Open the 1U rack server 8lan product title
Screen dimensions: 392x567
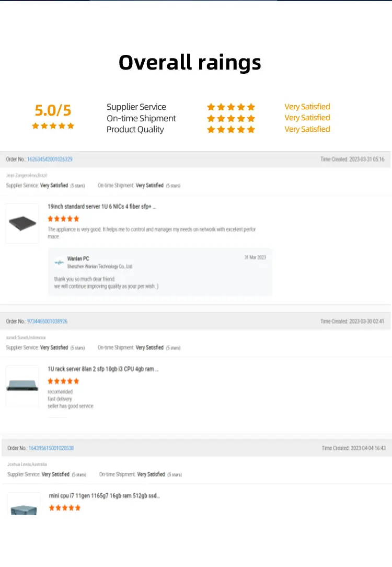click(x=103, y=369)
